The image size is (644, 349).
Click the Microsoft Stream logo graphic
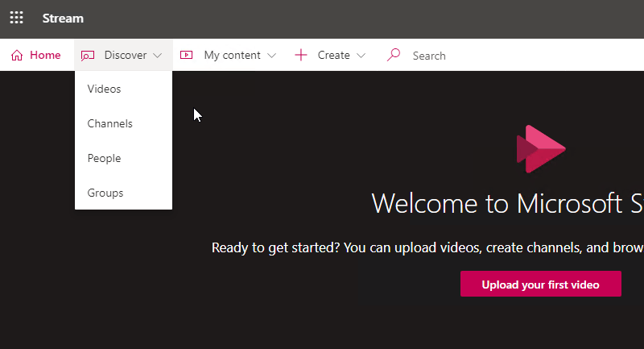pyautogui.click(x=540, y=149)
